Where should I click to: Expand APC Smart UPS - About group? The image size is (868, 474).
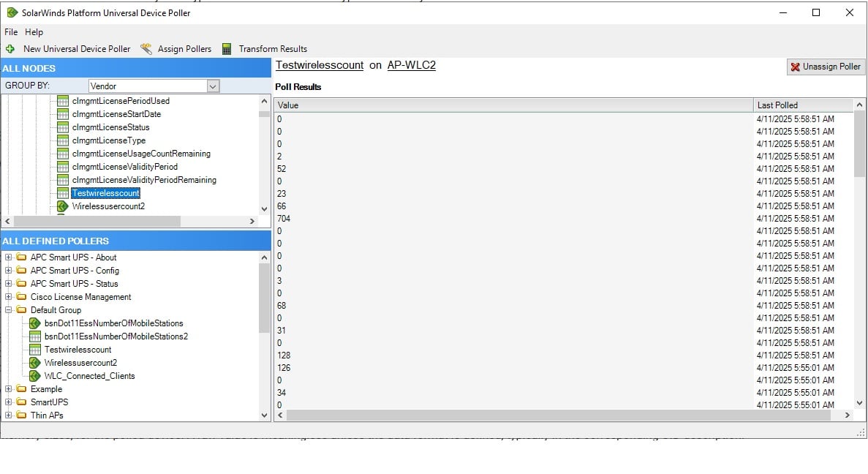pos(8,257)
